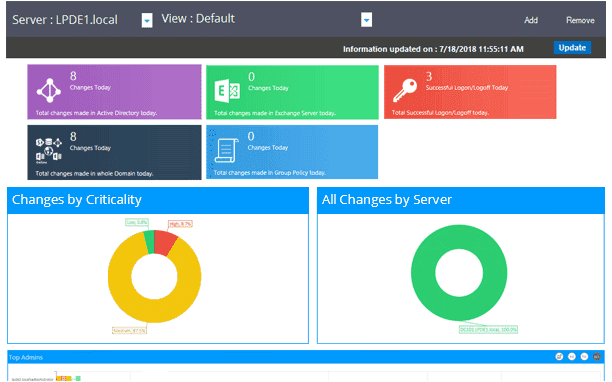
Task: Click the red High segment of criticality donut
Action: click(165, 243)
